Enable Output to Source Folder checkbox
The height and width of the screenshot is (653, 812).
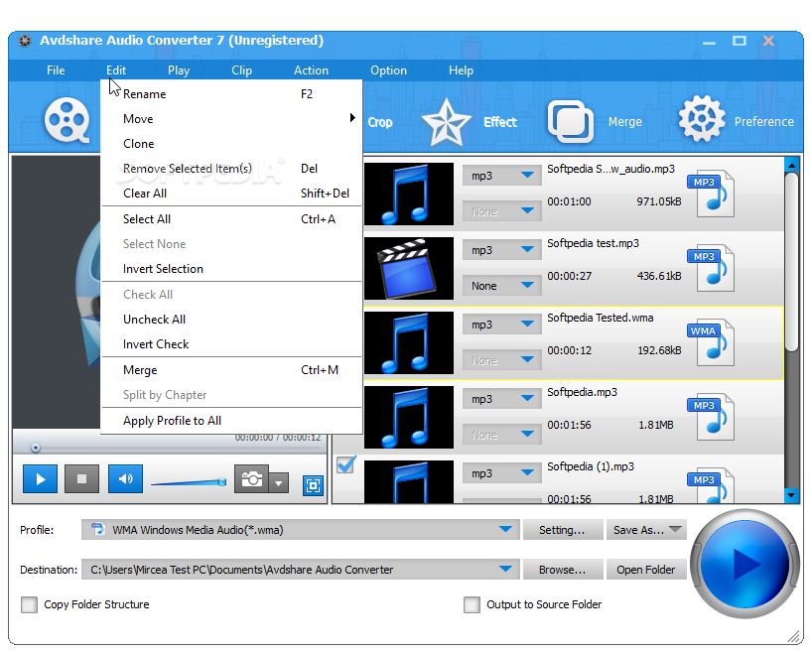(x=472, y=604)
